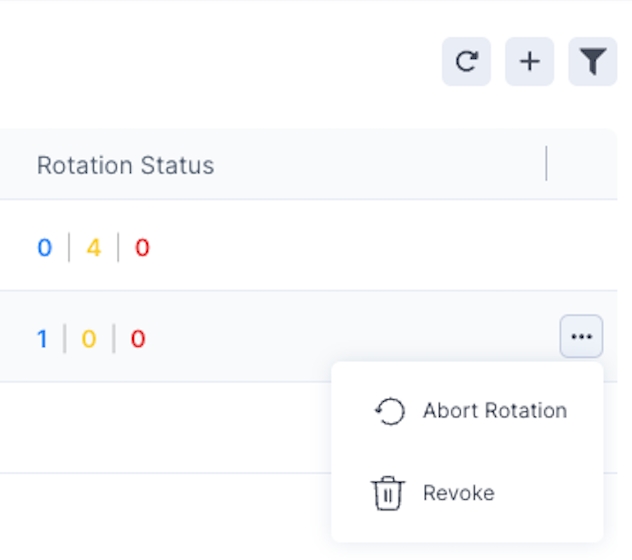The width and height of the screenshot is (632, 560).
Task: Click the red 0 in first row
Action: point(142,248)
